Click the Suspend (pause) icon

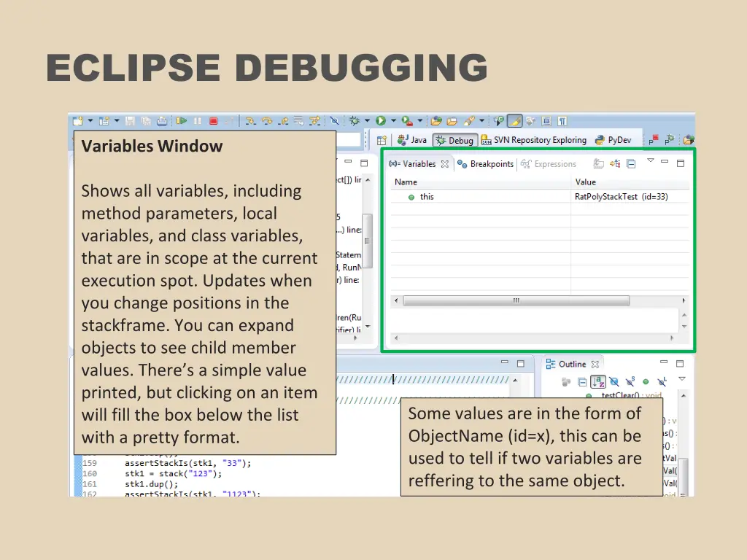click(198, 120)
